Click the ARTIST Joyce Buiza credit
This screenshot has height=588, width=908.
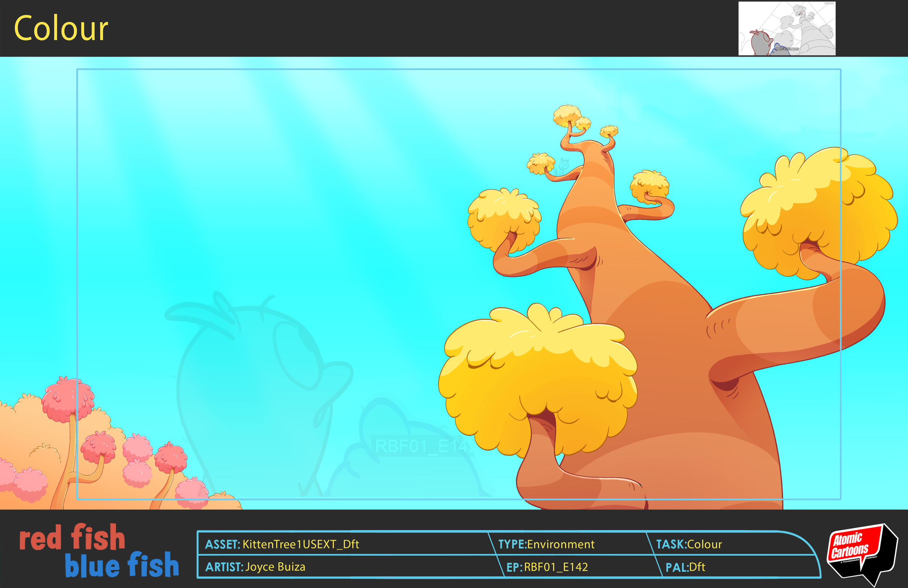256,567
